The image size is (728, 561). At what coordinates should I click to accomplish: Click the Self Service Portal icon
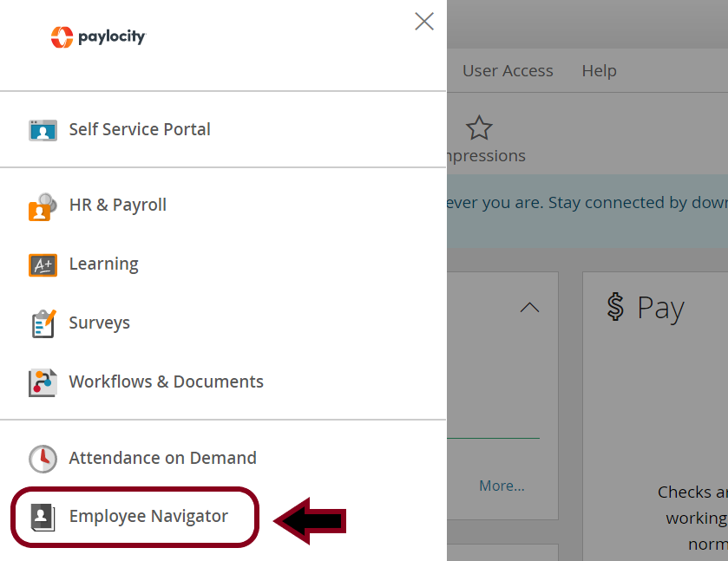pyautogui.click(x=43, y=130)
